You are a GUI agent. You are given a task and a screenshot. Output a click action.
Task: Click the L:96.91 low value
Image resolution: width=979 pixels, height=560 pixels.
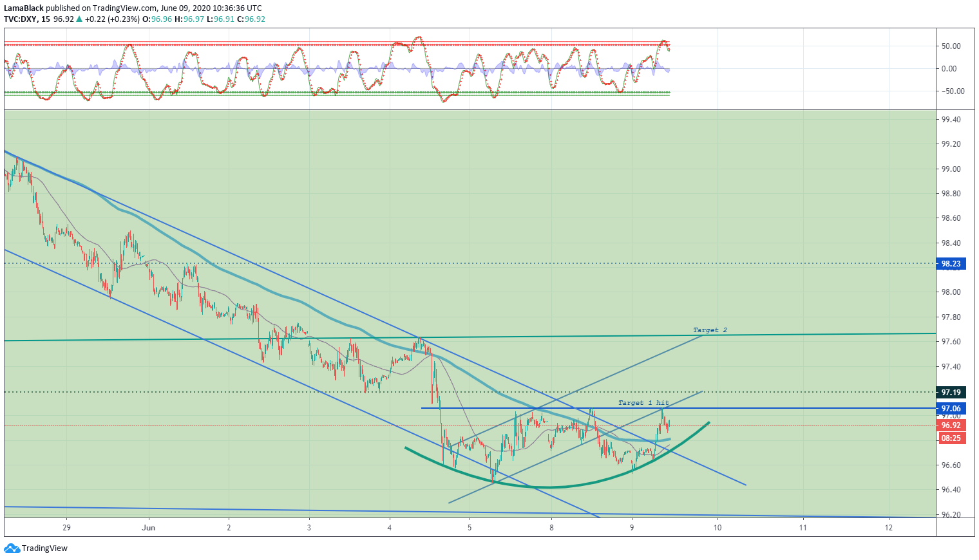pos(222,19)
